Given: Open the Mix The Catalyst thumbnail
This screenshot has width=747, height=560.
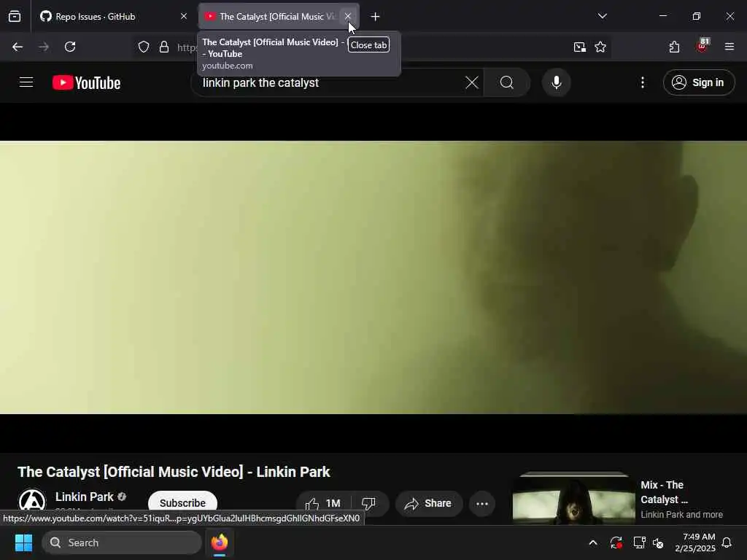Looking at the screenshot, I should click(573, 498).
